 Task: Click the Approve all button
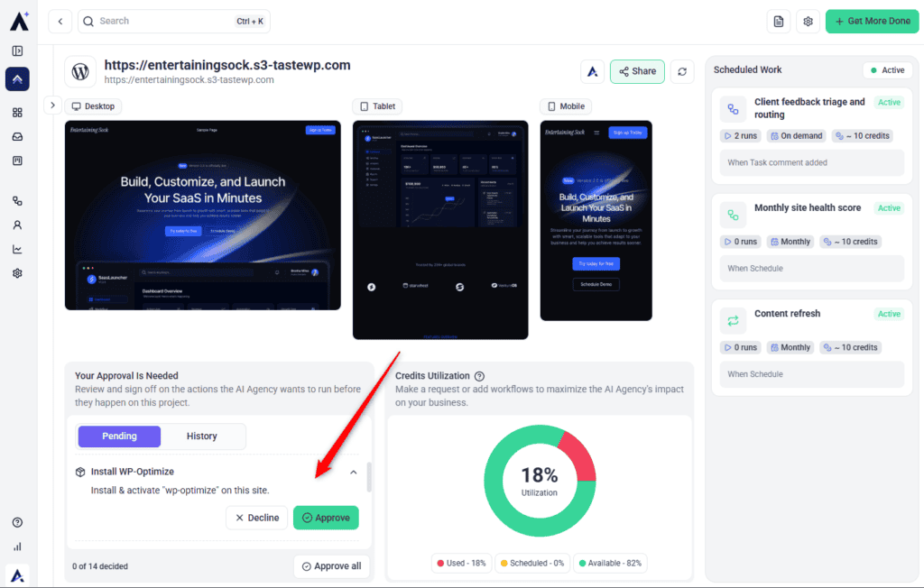click(332, 566)
